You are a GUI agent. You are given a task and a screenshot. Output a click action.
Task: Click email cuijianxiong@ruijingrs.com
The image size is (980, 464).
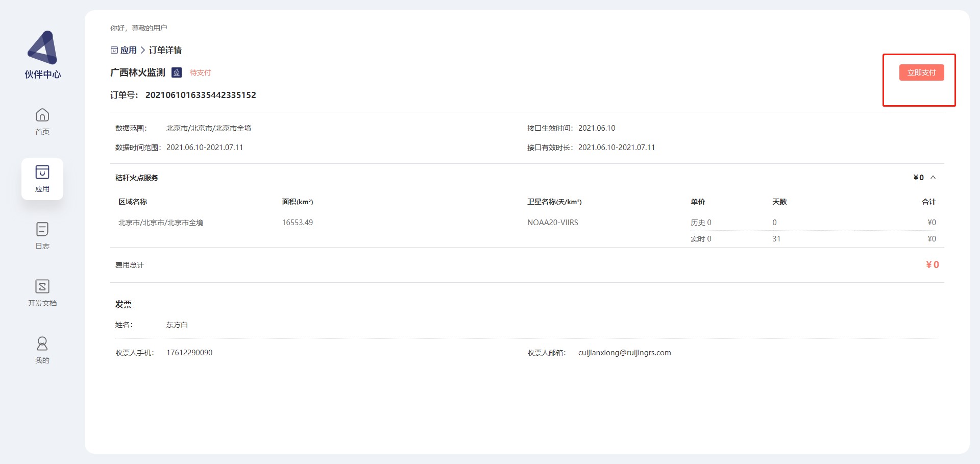point(625,353)
